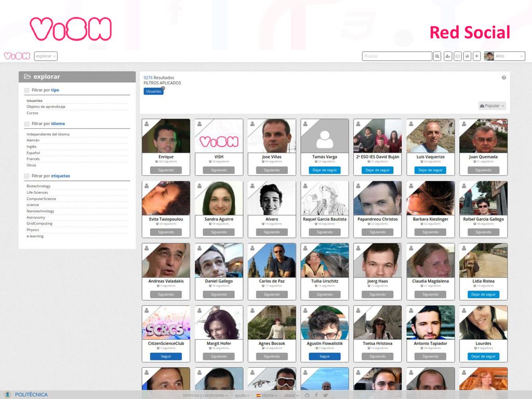Screen dimensions: 532x399
Task: Toggle Dejar de seguir on Tamás Varga
Action: (x=325, y=170)
